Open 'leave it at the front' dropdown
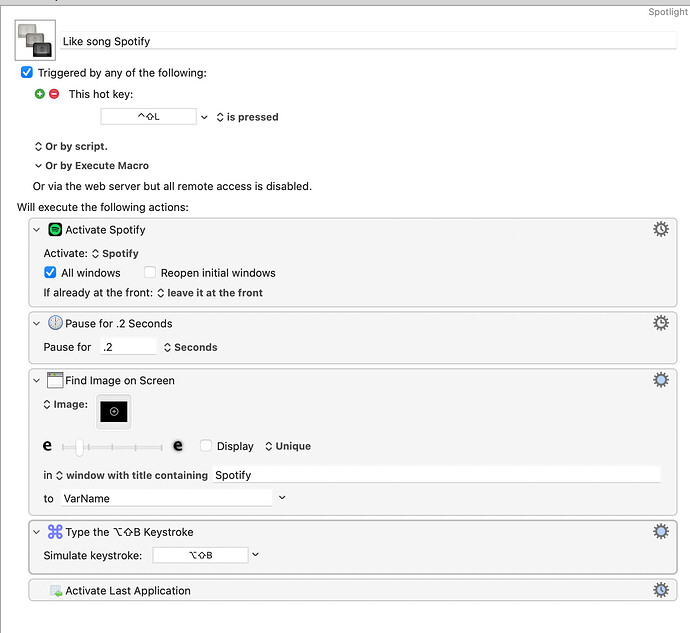Viewport: 690px width, 633px height. [x=209, y=293]
